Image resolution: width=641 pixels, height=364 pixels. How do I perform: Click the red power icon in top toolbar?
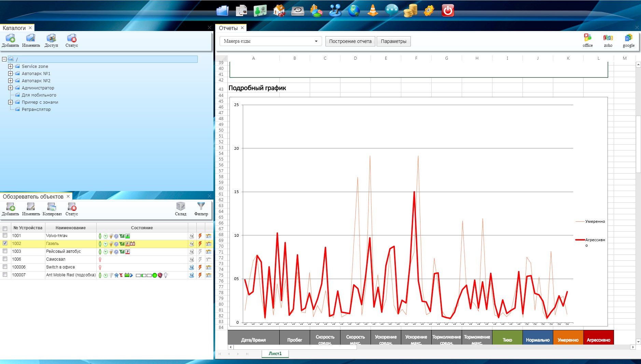447,11
